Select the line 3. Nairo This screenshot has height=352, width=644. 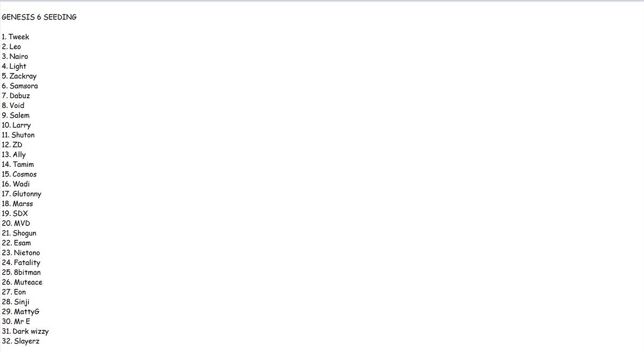click(15, 56)
